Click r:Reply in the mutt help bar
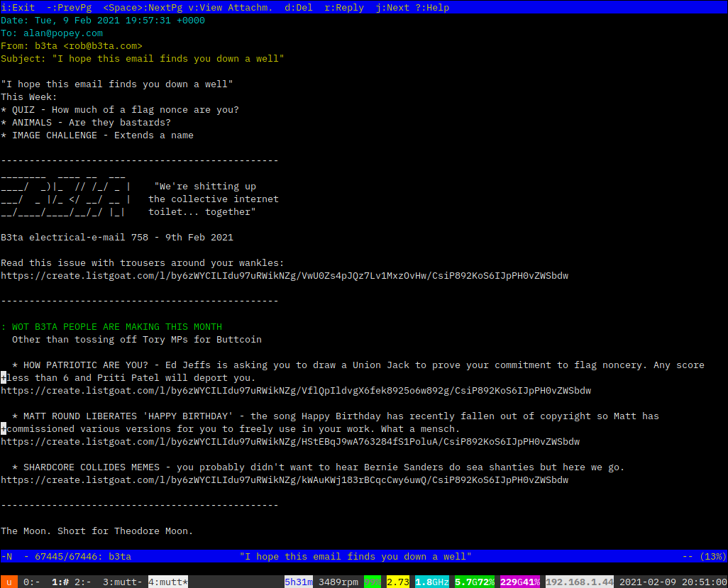This screenshot has width=728, height=588. pos(344,8)
